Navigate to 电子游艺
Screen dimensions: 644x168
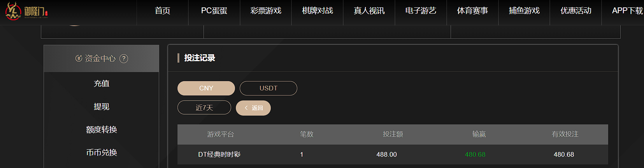[x=421, y=11]
